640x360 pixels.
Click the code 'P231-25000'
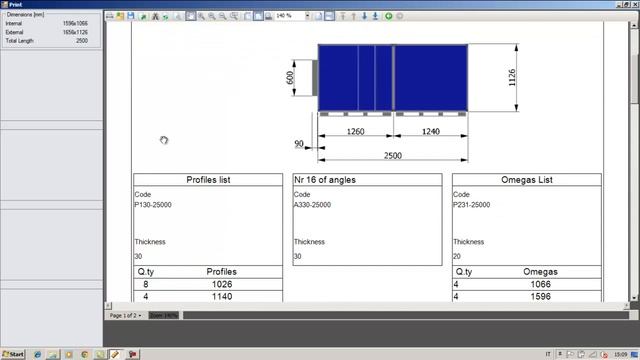471,204
